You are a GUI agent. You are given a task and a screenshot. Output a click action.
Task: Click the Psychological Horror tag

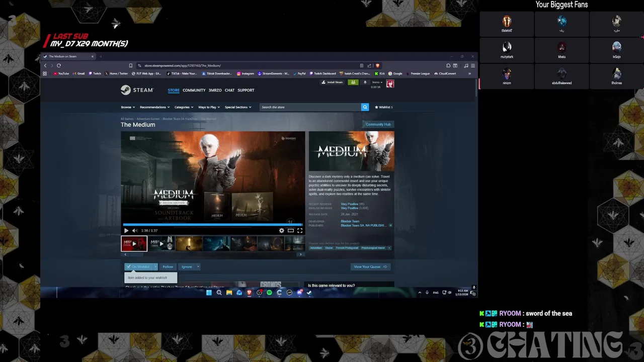click(x=373, y=248)
